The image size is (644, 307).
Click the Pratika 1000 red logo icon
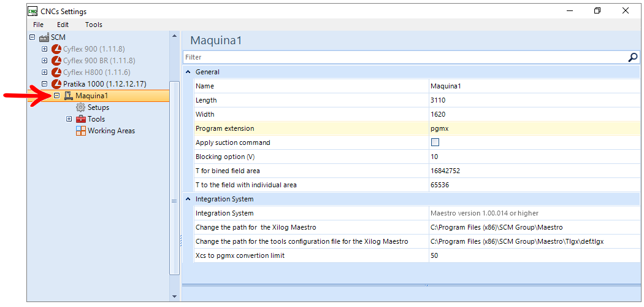pyautogui.click(x=56, y=84)
